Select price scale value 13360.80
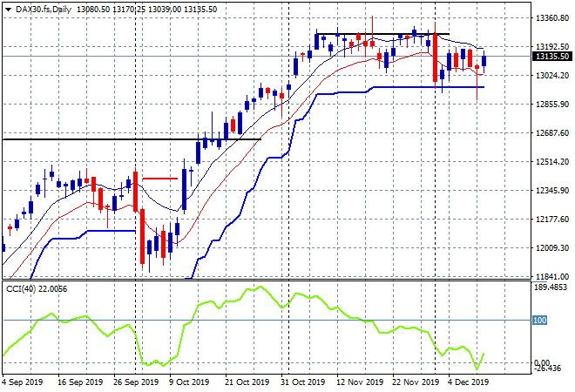 552,18
